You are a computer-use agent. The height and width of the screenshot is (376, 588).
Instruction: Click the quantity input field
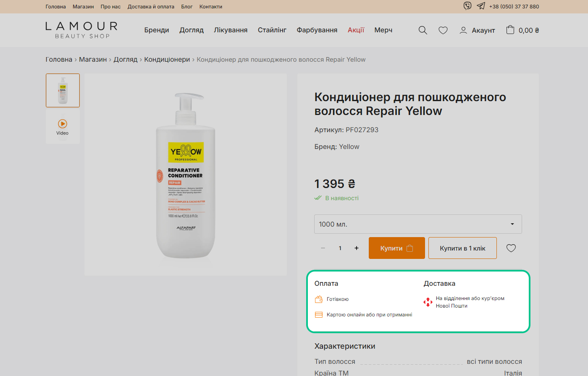(x=340, y=248)
